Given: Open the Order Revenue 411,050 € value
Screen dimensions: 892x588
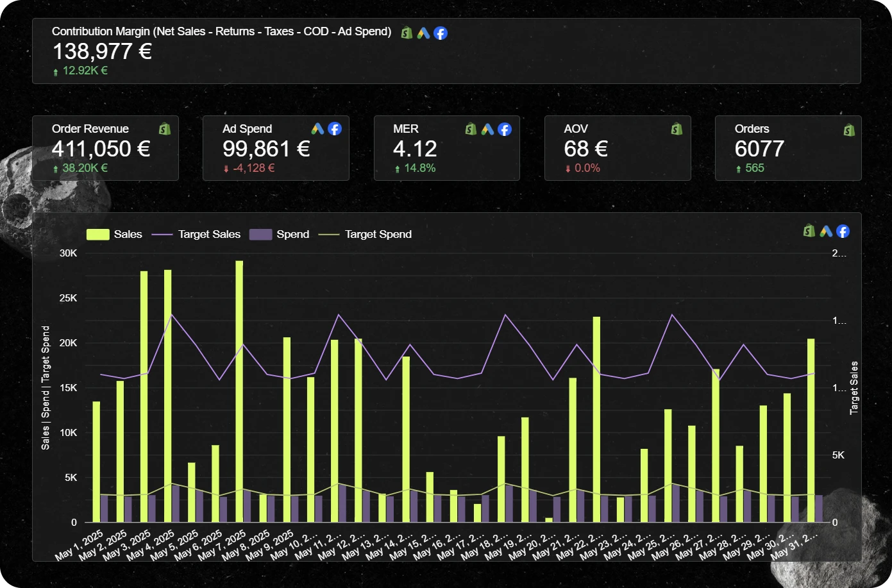Looking at the screenshot, I should (101, 149).
